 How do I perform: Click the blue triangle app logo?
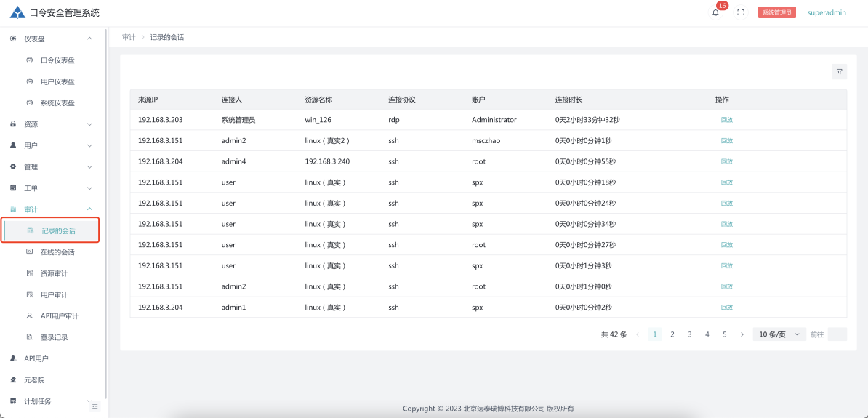tap(17, 12)
